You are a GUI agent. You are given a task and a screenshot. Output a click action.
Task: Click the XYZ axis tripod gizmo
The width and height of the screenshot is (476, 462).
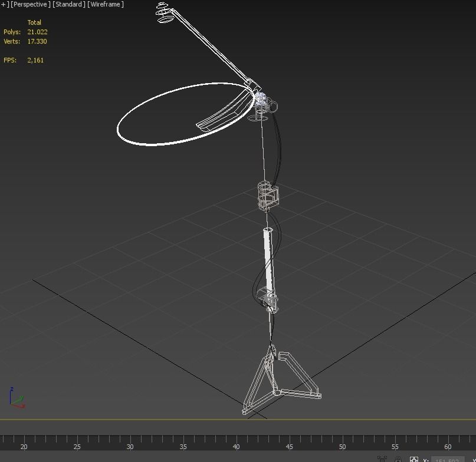point(17,397)
